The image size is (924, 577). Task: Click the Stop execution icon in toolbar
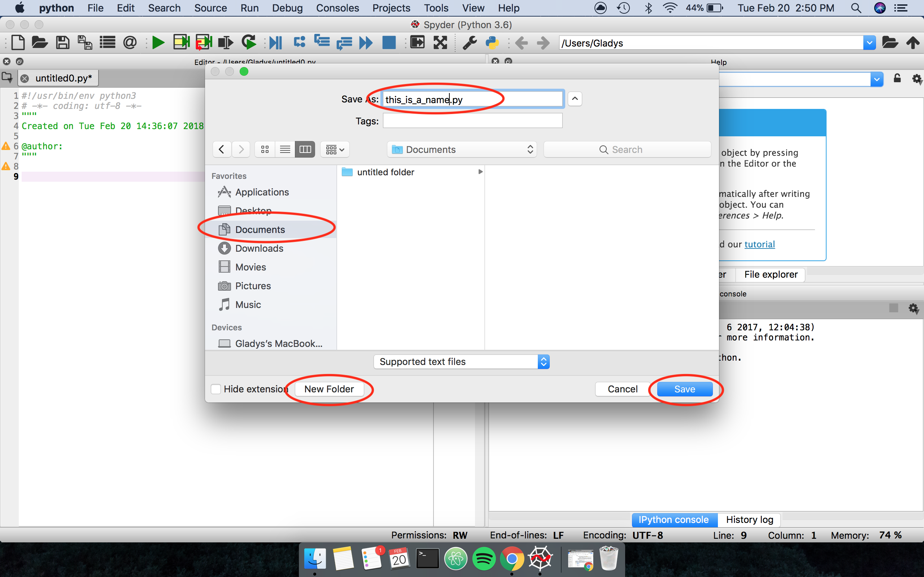coord(388,43)
